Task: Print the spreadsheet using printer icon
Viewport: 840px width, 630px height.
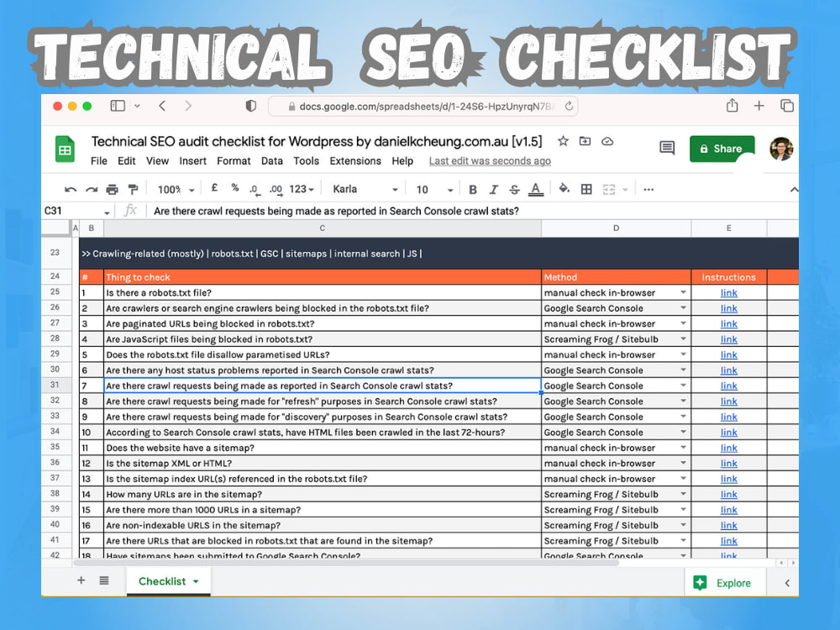Action: pyautogui.click(x=112, y=190)
